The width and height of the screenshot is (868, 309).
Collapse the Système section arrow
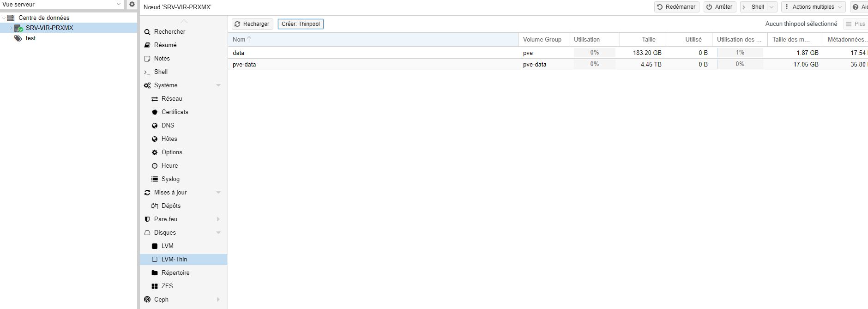point(218,85)
